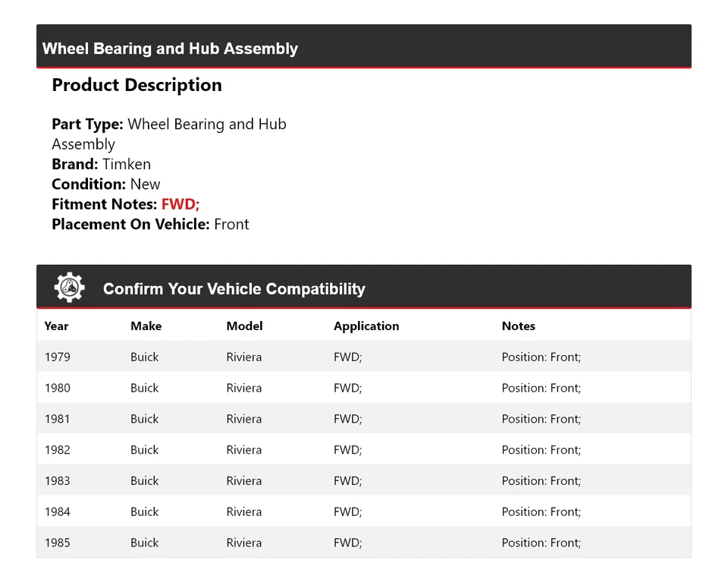This screenshot has width=728, height=582.
Task: Click the 1980 year cell
Action: pyautogui.click(x=57, y=388)
